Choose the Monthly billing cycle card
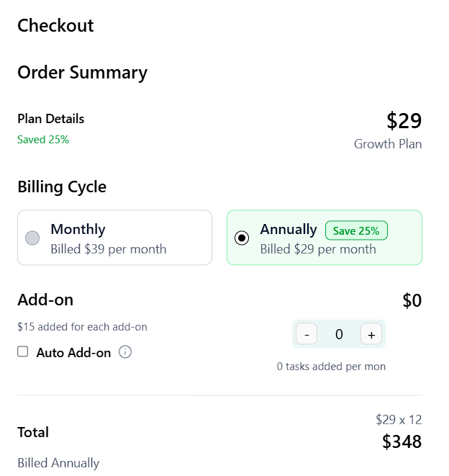The height and width of the screenshot is (476, 449). coord(114,238)
